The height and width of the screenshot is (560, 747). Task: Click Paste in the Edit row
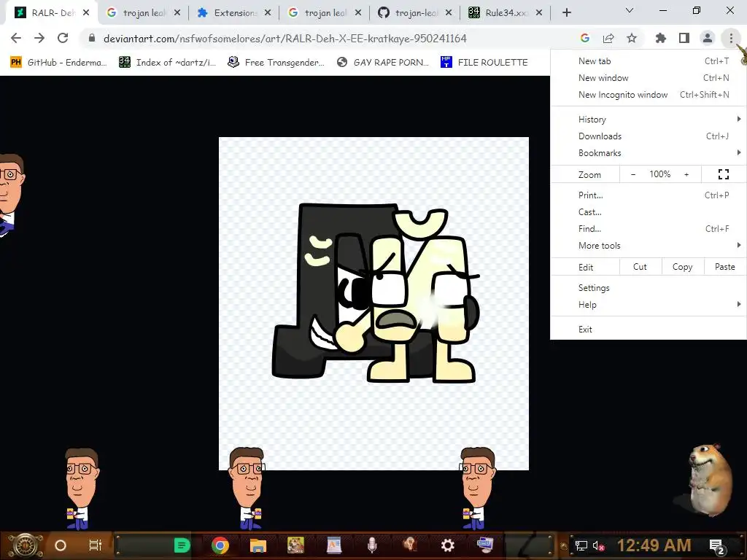pos(724,267)
